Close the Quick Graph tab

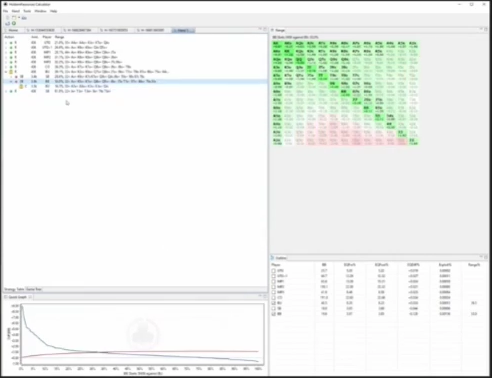(30, 297)
